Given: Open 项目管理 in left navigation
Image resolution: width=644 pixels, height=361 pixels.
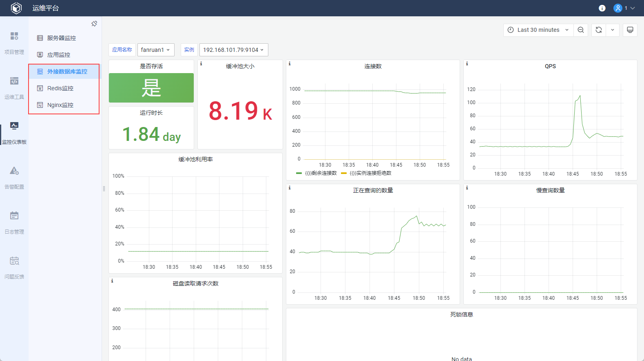Looking at the screenshot, I should (14, 43).
